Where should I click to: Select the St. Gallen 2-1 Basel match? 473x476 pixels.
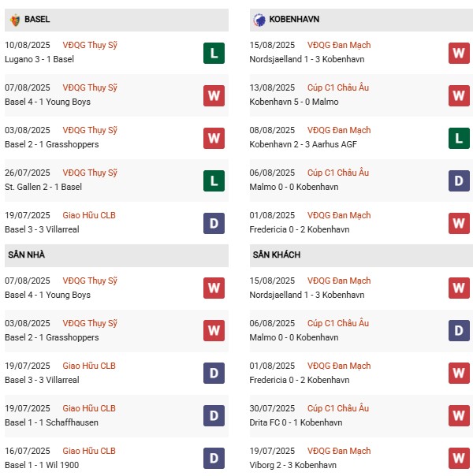click(x=43, y=188)
